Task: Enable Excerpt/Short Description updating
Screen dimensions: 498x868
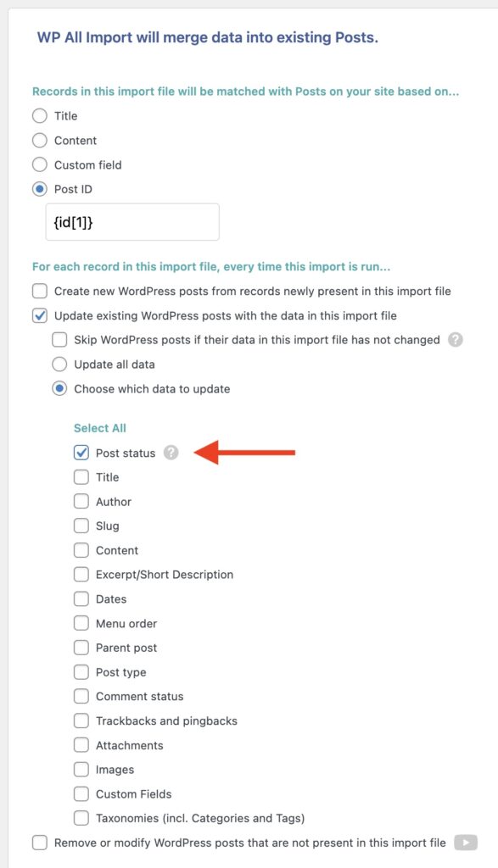Action: [x=81, y=575]
